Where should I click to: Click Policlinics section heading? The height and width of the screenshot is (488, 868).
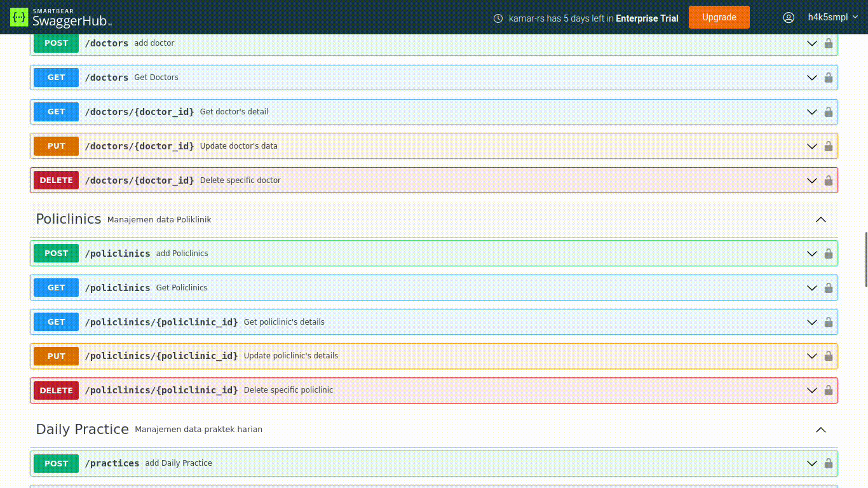click(69, 219)
